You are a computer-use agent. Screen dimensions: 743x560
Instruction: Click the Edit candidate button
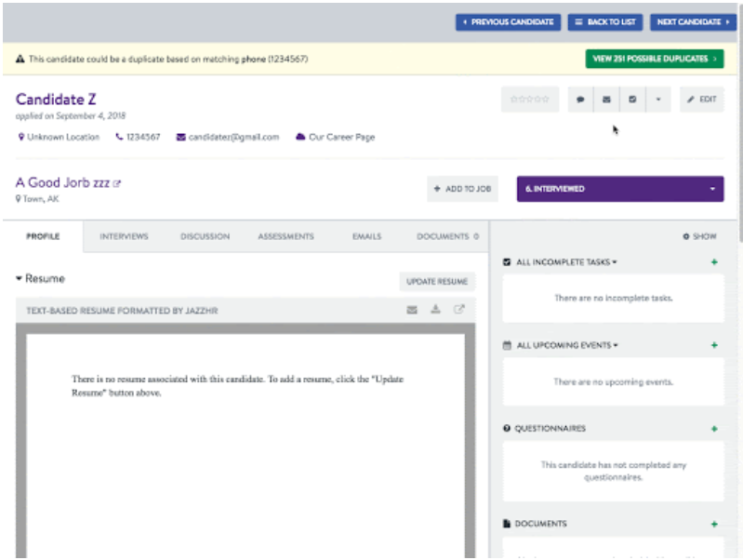(x=702, y=100)
